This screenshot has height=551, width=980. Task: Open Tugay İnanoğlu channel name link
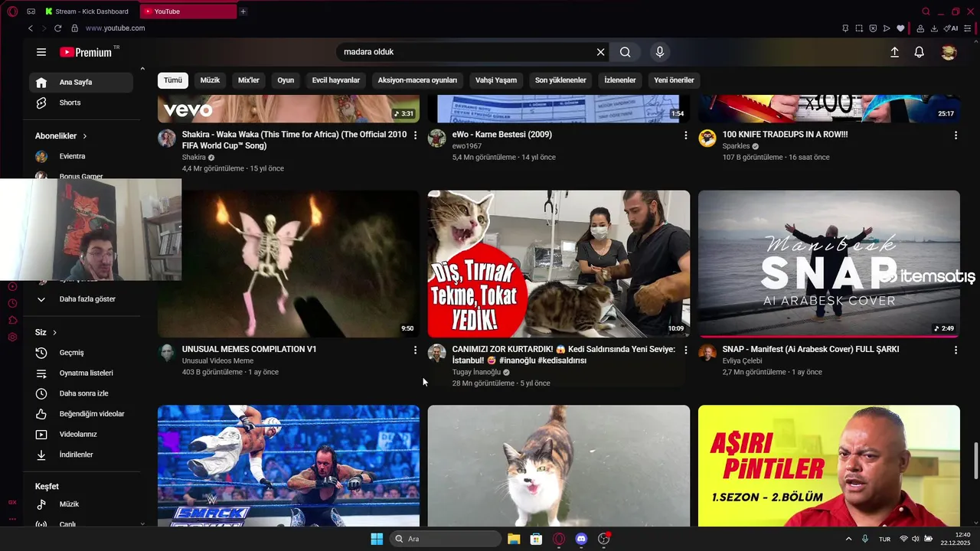click(476, 372)
